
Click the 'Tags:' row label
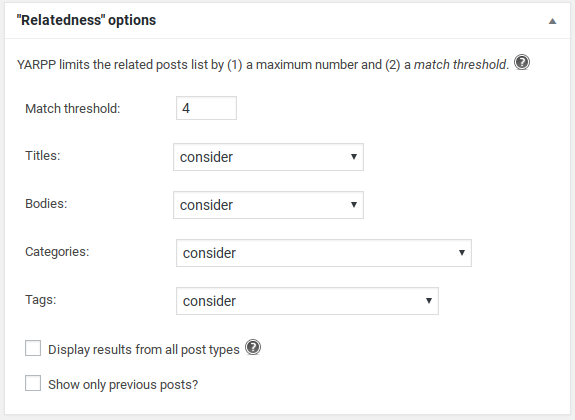pyautogui.click(x=41, y=300)
